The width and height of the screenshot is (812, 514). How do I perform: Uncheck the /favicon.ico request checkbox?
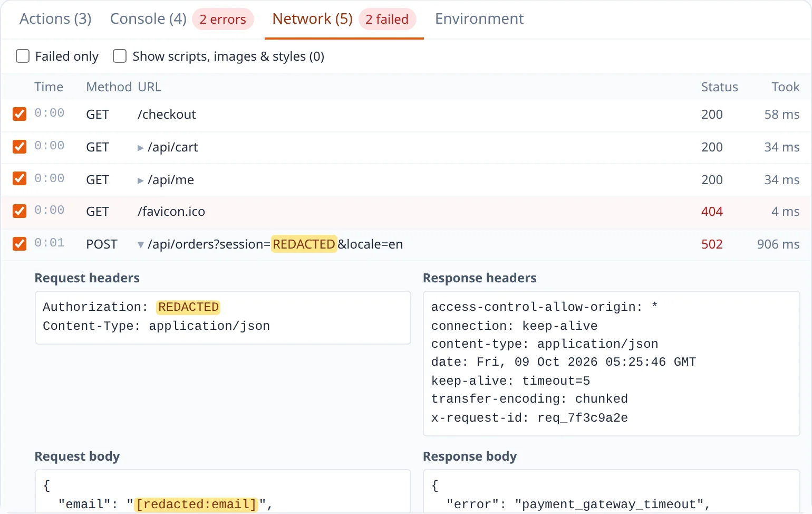click(20, 211)
